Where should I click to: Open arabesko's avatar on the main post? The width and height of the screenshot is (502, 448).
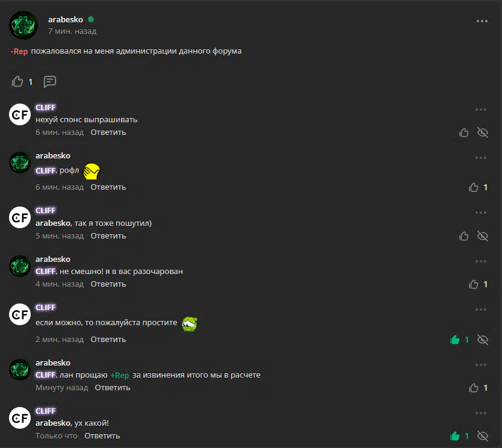point(23,25)
